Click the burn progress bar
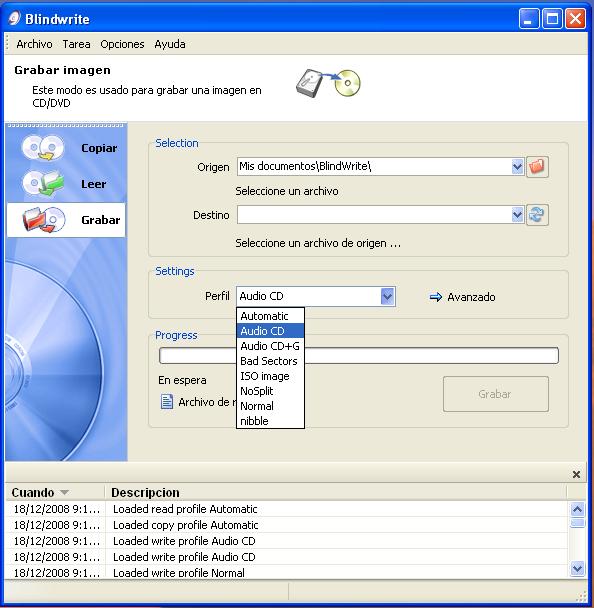Screen dimensions: 594x608 coord(359,356)
